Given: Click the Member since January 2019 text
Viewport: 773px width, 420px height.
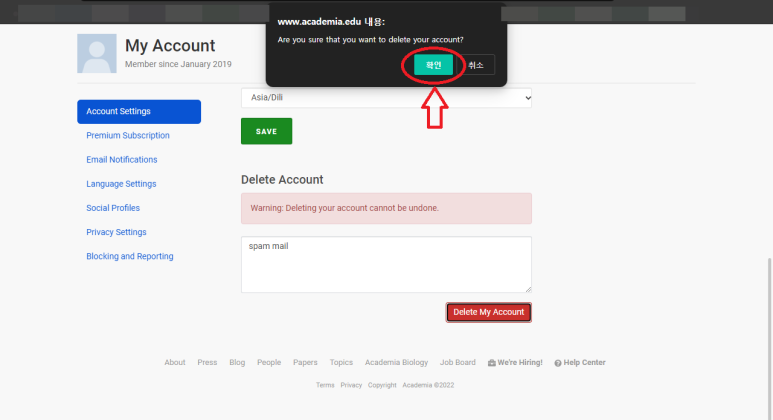Looking at the screenshot, I should click(x=178, y=64).
